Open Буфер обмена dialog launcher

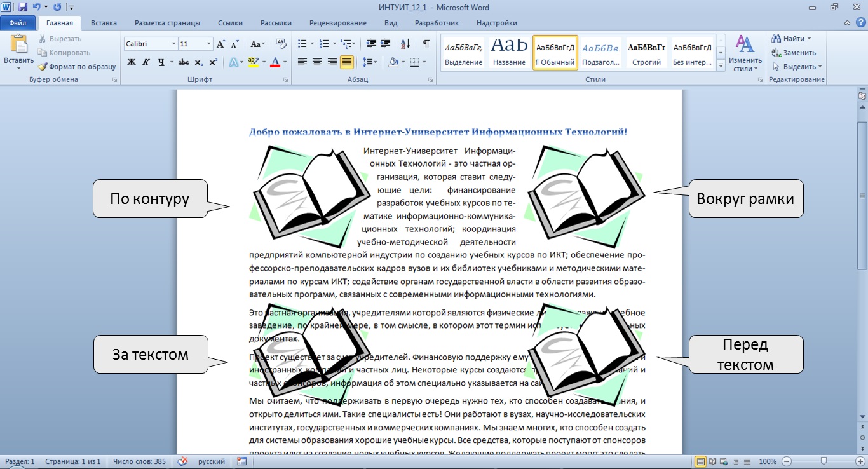pyautogui.click(x=115, y=80)
